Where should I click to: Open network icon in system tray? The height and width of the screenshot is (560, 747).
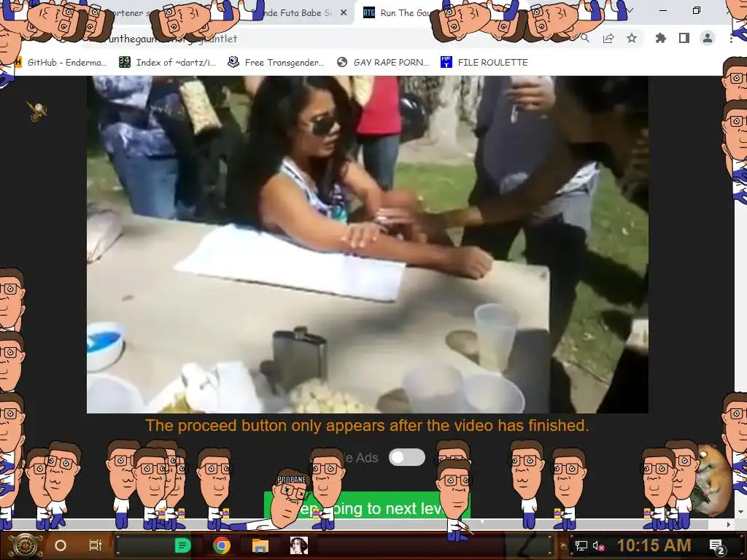click(x=581, y=545)
